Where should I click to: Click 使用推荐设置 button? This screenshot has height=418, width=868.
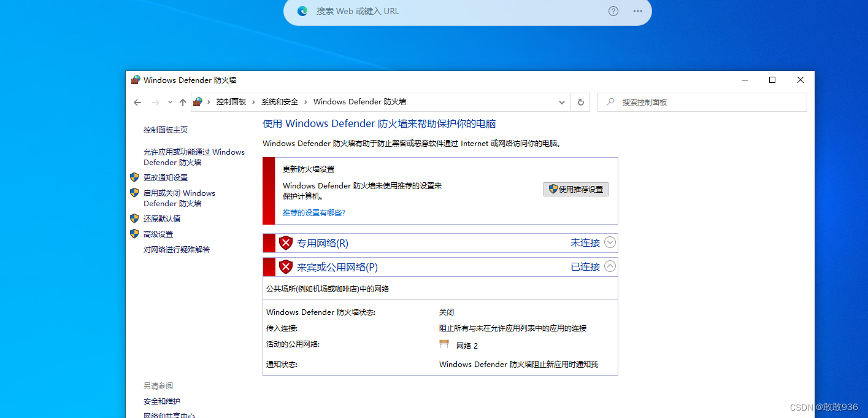(576, 189)
